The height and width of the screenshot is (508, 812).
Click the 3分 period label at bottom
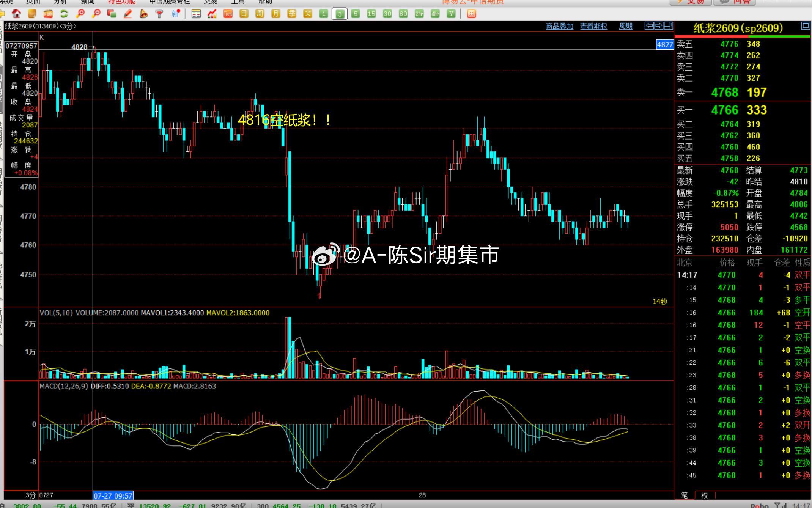pos(30,495)
